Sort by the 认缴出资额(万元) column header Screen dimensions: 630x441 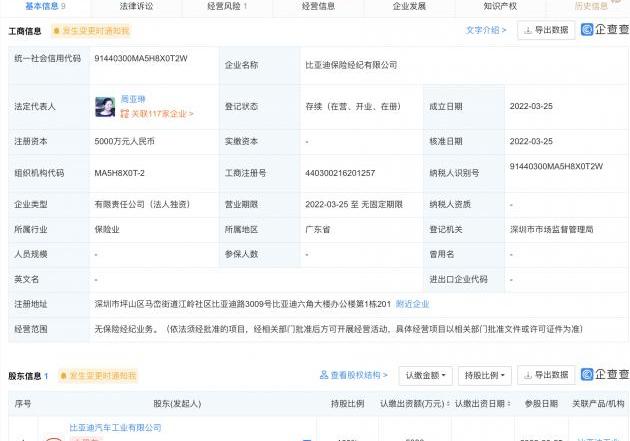click(415, 404)
